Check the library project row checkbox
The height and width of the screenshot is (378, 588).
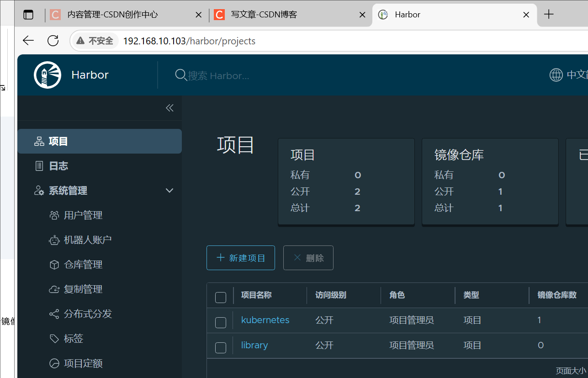221,347
